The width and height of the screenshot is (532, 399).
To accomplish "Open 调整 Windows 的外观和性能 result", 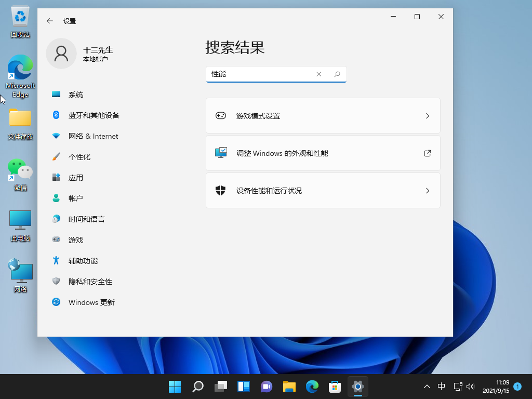I will coord(323,153).
